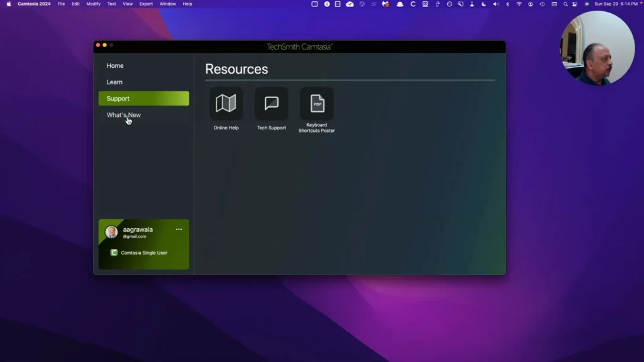Minimize the TechSmith Camtasia window
The image size is (644, 362).
coord(105,45)
